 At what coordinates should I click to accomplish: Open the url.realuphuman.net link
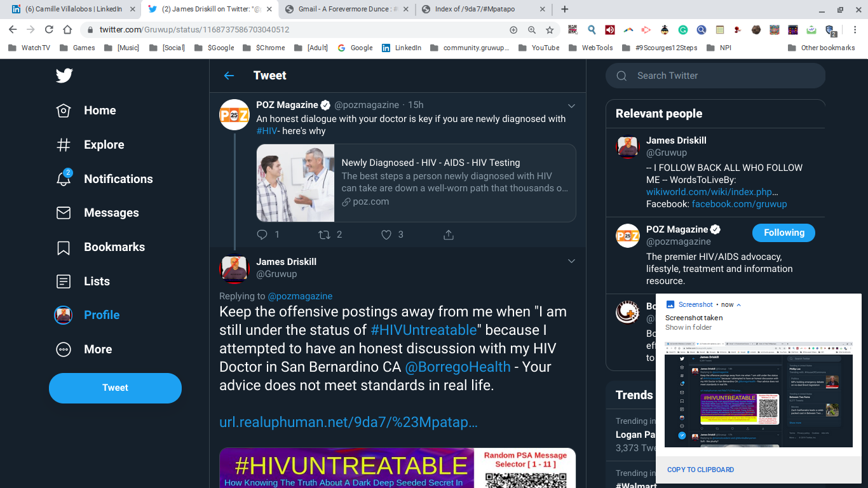click(348, 423)
